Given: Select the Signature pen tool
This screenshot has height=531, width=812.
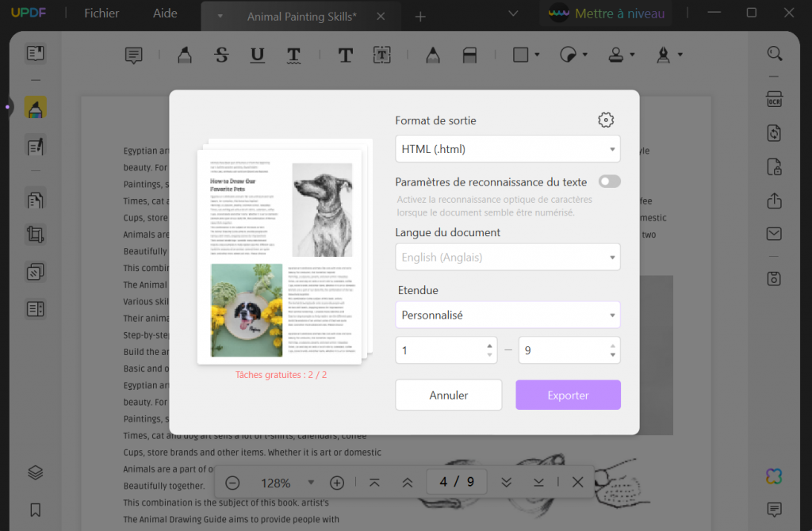Looking at the screenshot, I should (x=664, y=55).
